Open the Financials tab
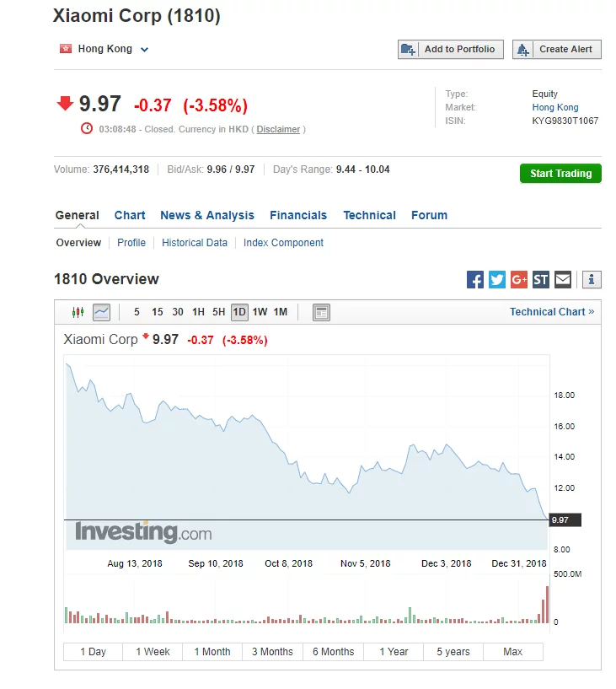Viewport: 616px width, 689px height. click(x=298, y=215)
